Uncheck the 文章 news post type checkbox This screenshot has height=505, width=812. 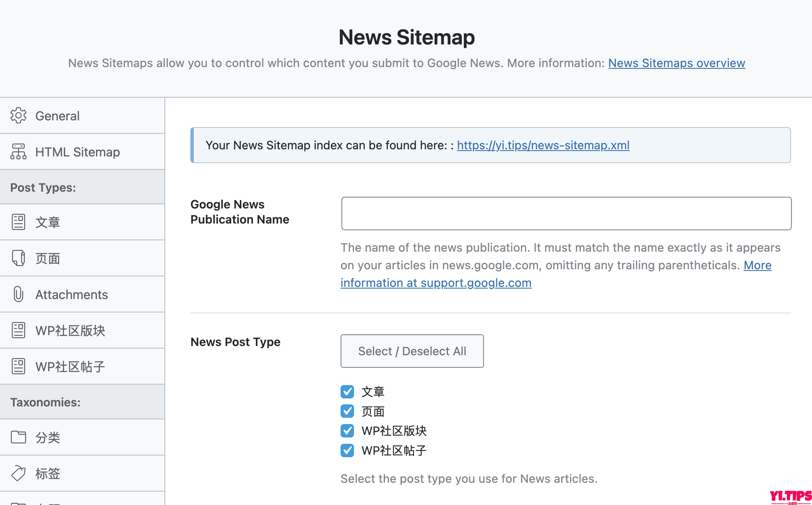tap(347, 392)
